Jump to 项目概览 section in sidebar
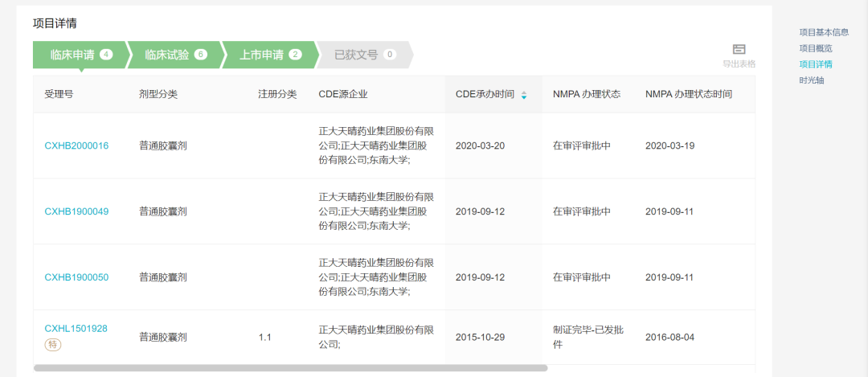The width and height of the screenshot is (868, 377). pos(816,48)
